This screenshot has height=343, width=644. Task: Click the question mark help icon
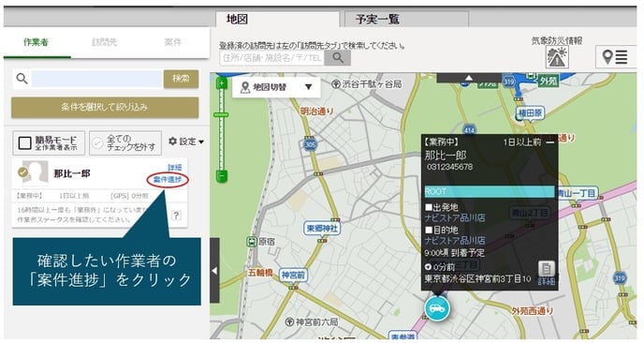pyautogui.click(x=176, y=216)
